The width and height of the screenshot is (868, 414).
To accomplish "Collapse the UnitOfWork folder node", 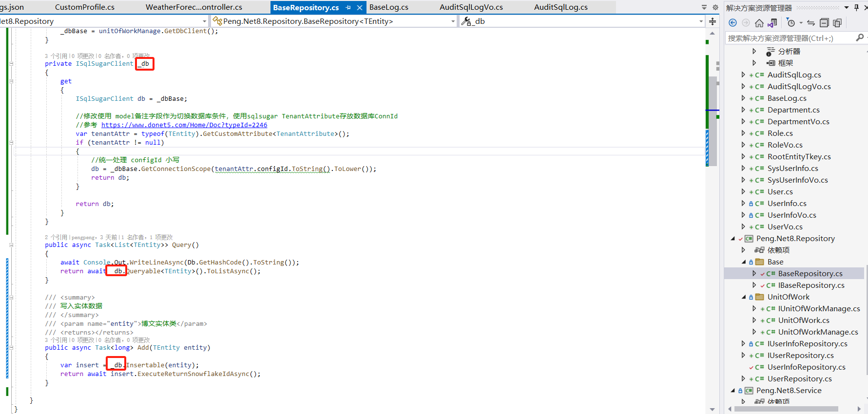I will [x=744, y=297].
